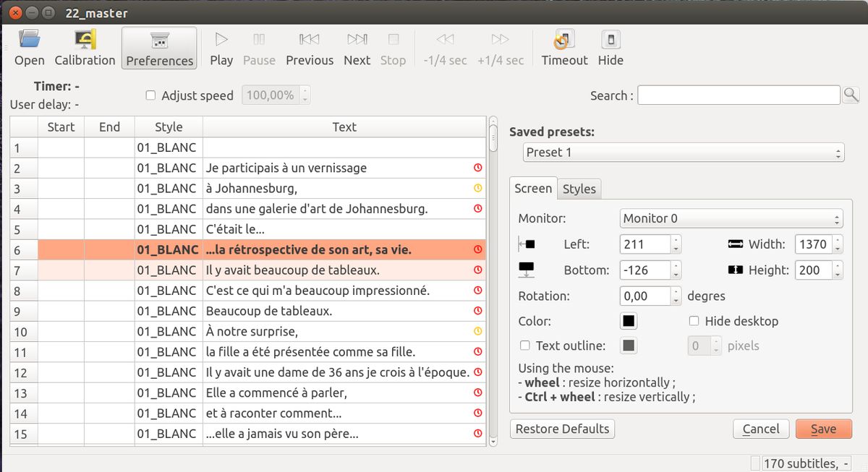
Task: Select subtitle row 12 about the dame
Action: (x=289, y=373)
